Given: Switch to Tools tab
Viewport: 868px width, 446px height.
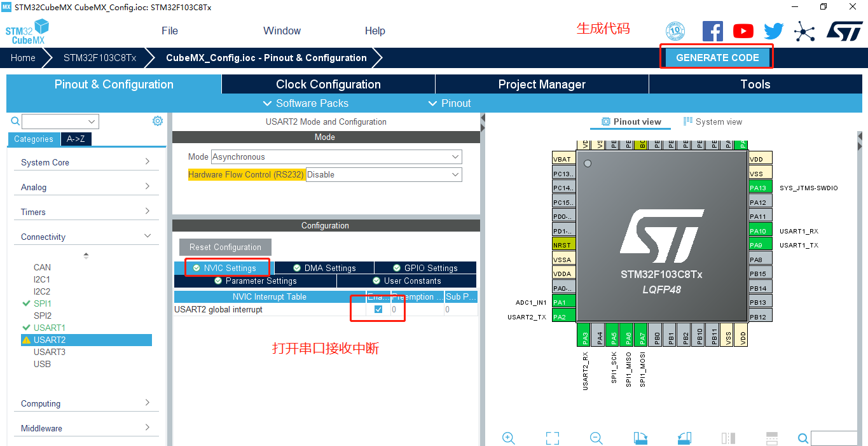Looking at the screenshot, I should pyautogui.click(x=755, y=84).
